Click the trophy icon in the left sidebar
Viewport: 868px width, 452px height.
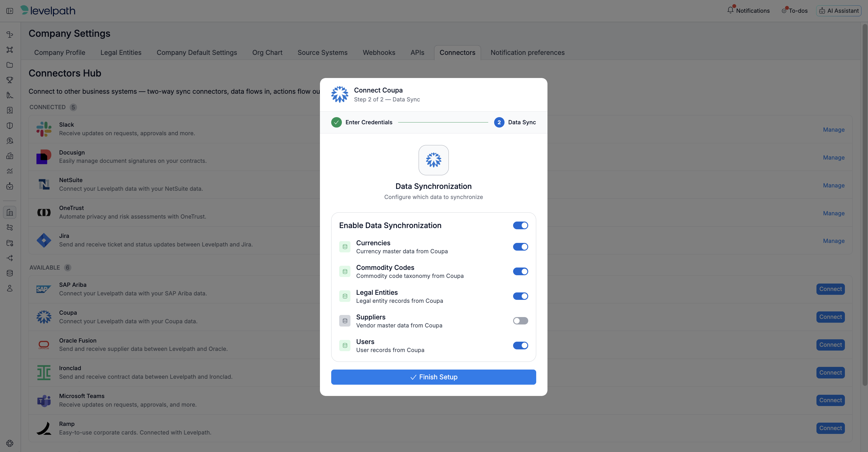point(10,80)
